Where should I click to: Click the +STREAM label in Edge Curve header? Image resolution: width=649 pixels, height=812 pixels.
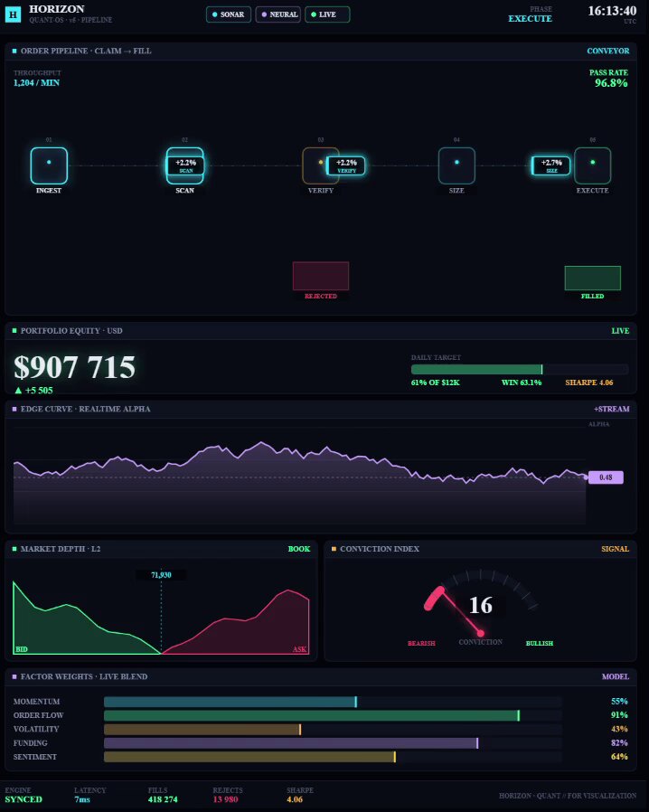611,409
